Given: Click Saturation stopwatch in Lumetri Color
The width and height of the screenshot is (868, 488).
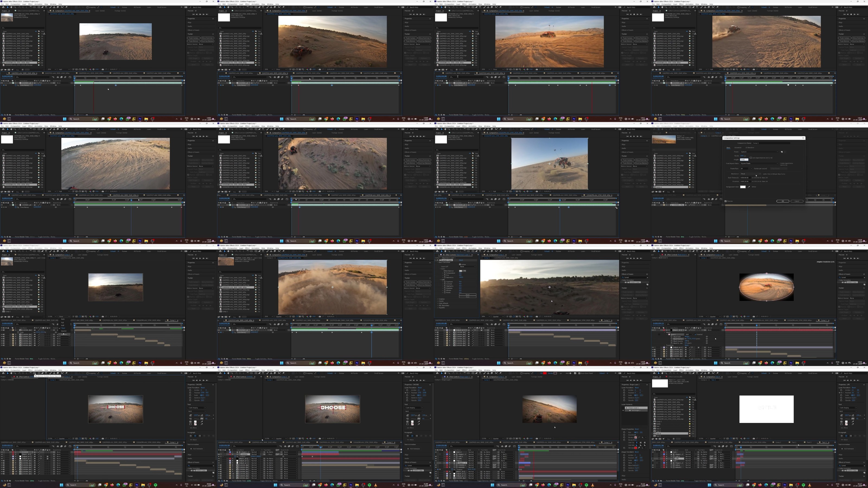Looking at the screenshot, I should 445,278.
